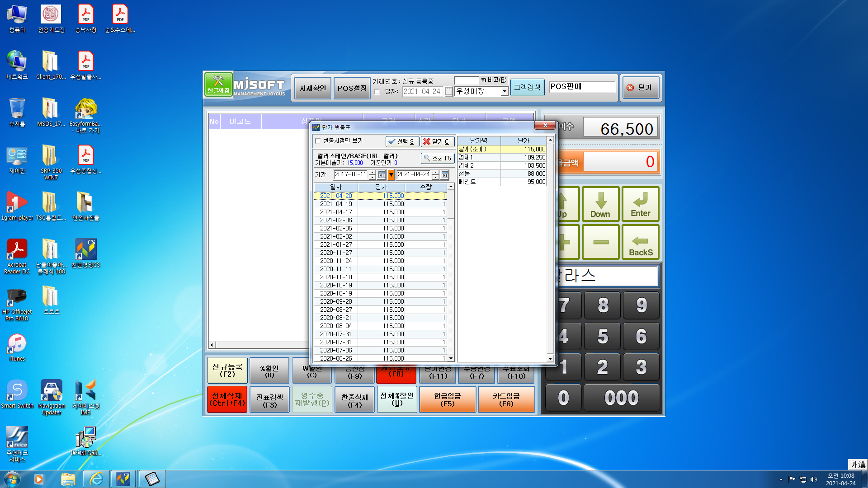Open calendar picker for end date 2021-04-24
The width and height of the screenshot is (868, 488).
(445, 174)
